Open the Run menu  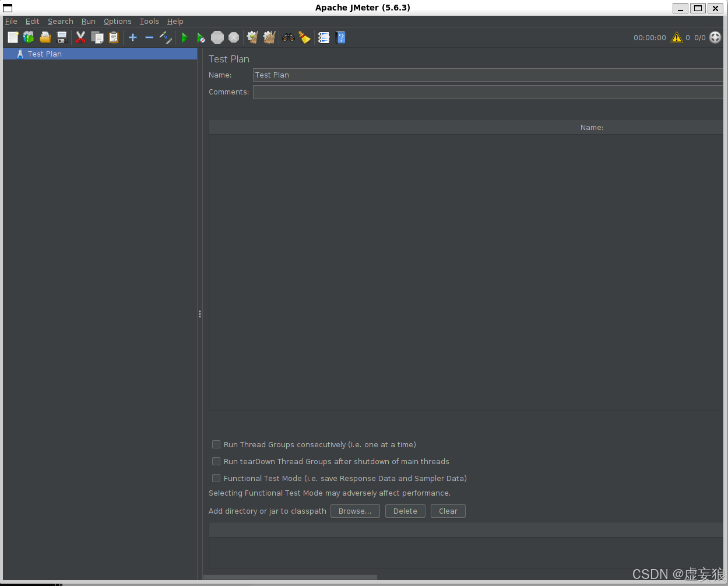[x=88, y=21]
